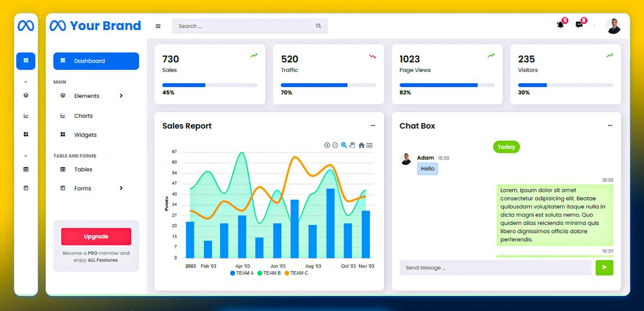Click the Upgrade button
Screen dimensions: 644x311
point(96,236)
